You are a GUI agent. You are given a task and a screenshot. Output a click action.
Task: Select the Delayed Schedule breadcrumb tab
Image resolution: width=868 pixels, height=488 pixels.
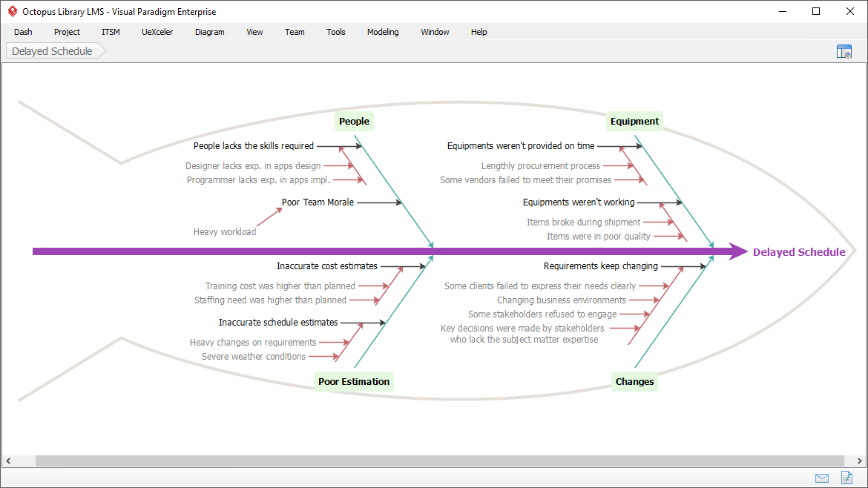50,50
